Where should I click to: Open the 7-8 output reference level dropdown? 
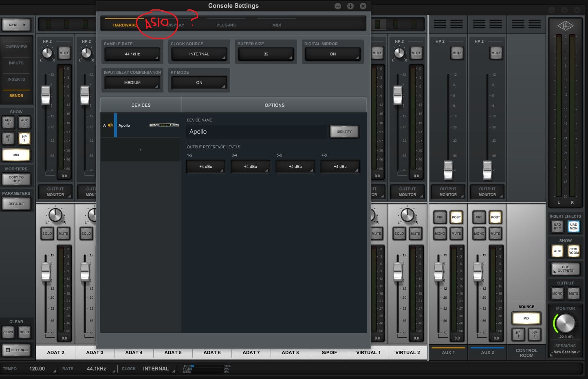(340, 166)
